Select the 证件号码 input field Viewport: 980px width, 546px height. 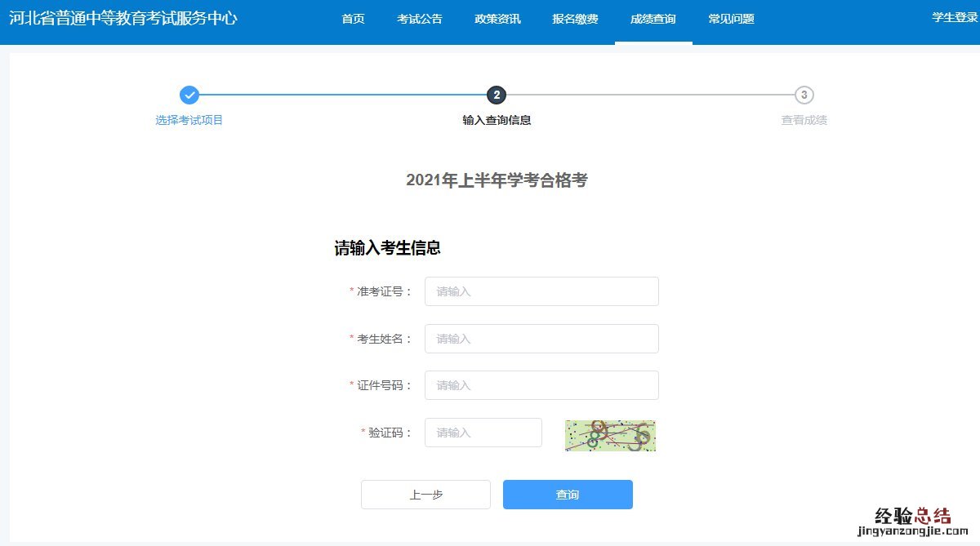(541, 385)
